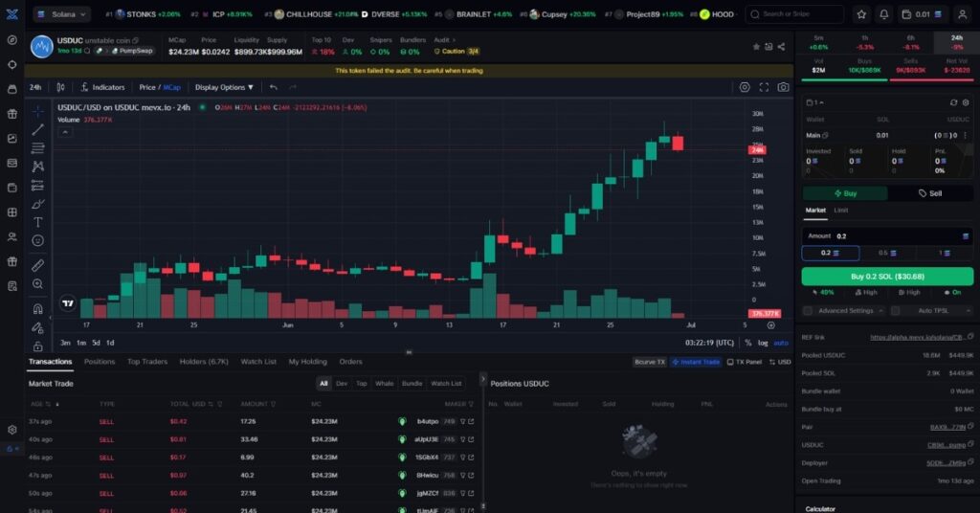Viewport: 980px width, 513px height.
Task: Open the Solana network dropdown
Action: click(62, 14)
